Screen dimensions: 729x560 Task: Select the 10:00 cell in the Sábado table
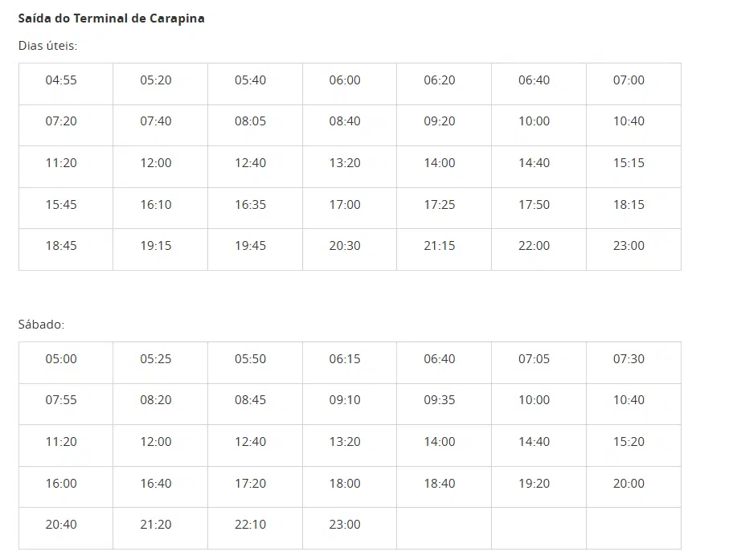coord(534,400)
